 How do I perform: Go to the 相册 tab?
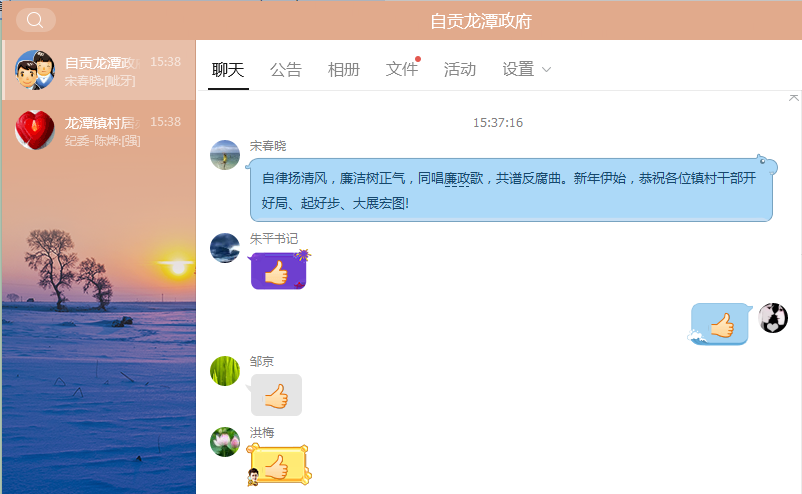coord(344,69)
